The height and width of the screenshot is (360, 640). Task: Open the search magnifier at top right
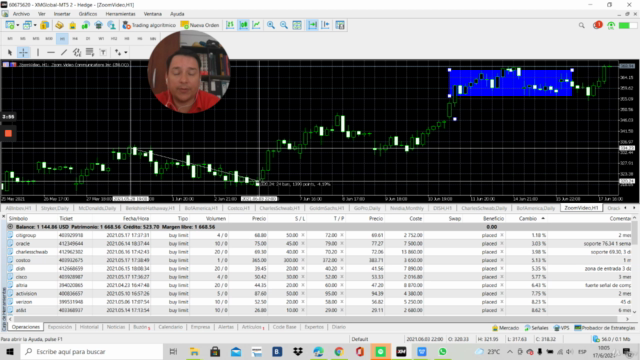(x=581, y=25)
